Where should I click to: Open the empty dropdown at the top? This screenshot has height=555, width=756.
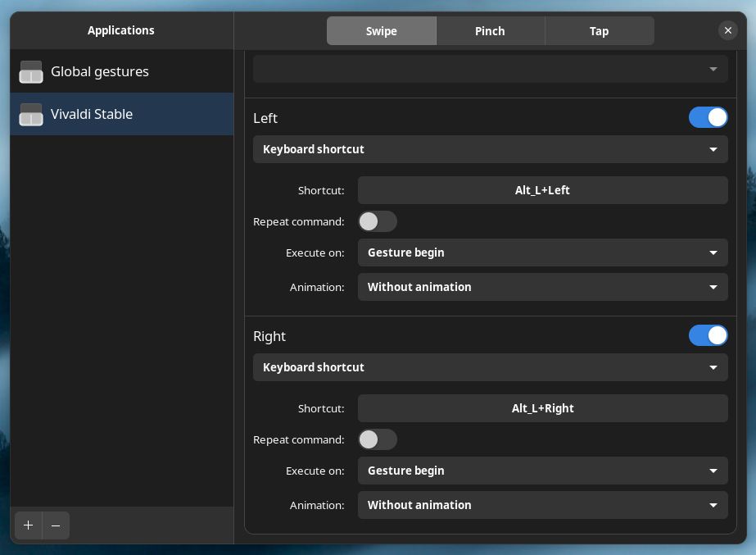coord(490,69)
